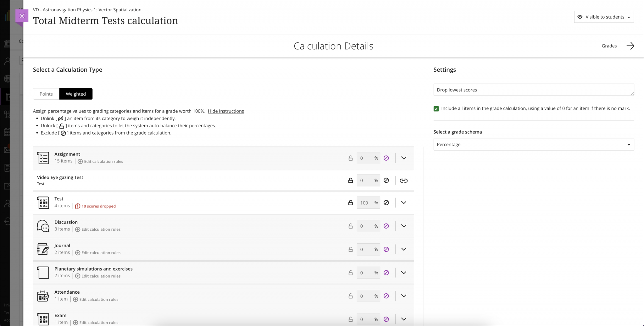Unlock the Test category percentage
This screenshot has height=326, width=644.
coord(350,203)
